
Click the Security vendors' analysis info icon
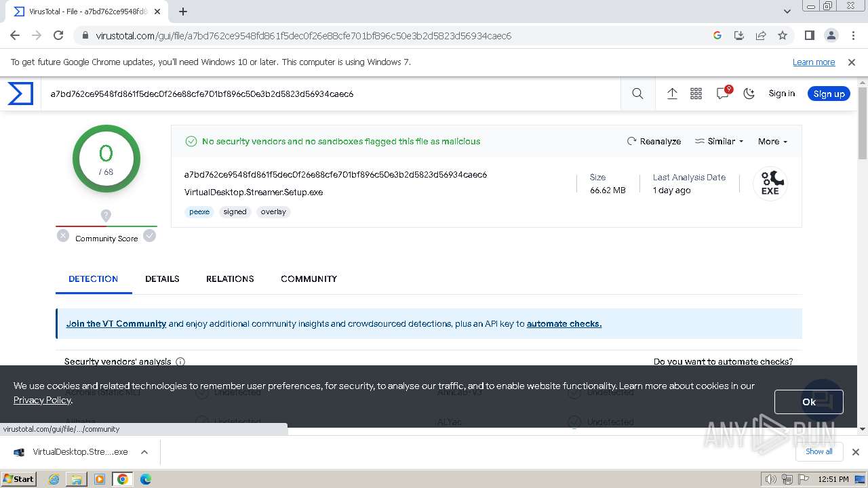(x=180, y=362)
